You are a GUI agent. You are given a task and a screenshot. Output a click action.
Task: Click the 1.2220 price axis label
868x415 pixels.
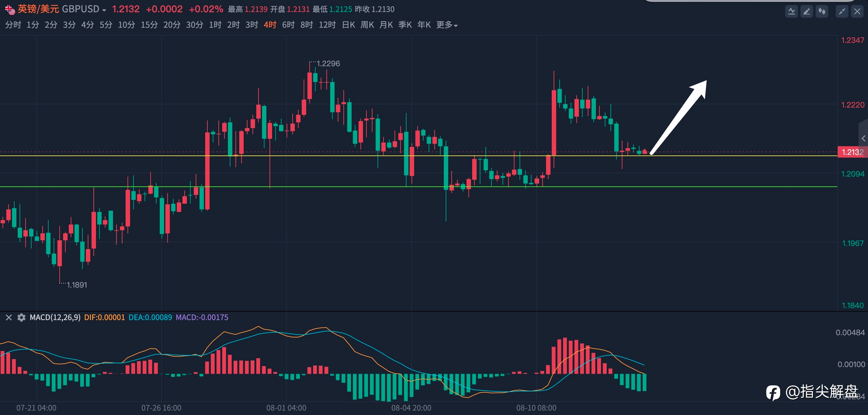[x=853, y=105]
